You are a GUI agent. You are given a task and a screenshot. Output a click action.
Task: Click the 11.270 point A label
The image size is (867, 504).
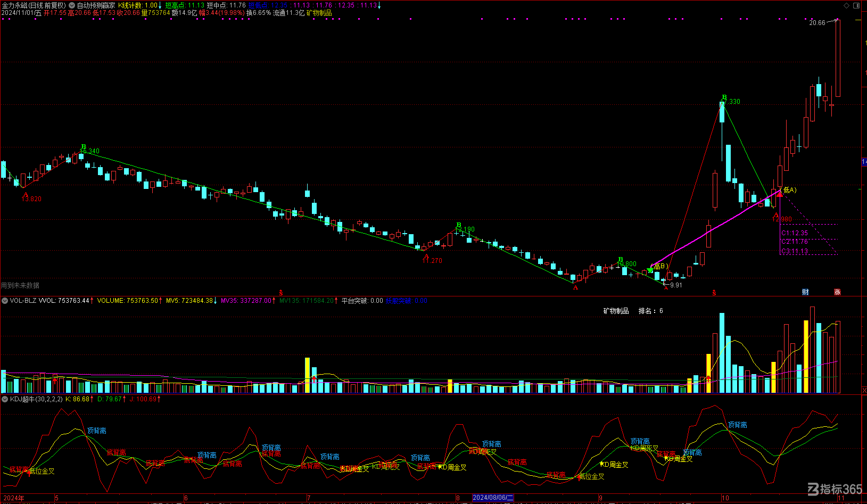[433, 261]
